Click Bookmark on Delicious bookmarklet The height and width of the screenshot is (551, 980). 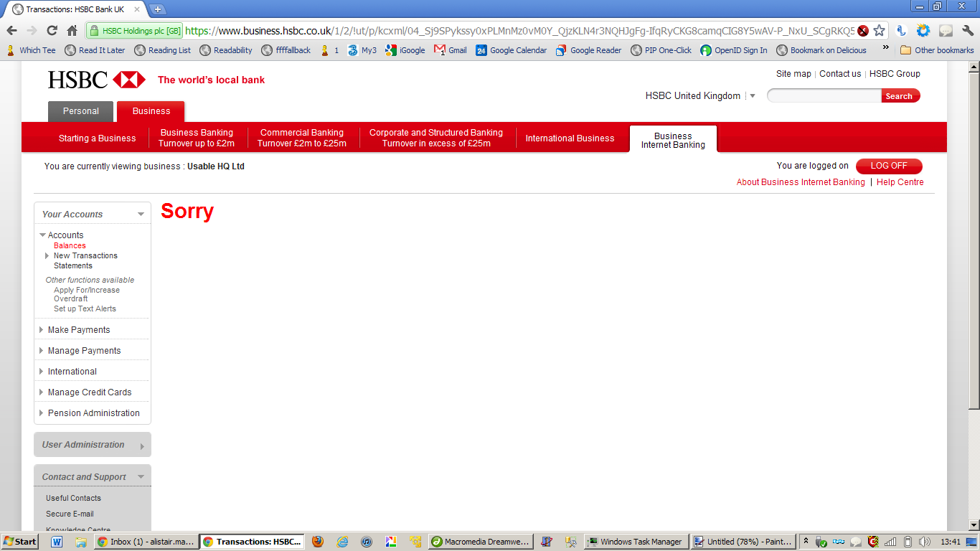click(821, 50)
